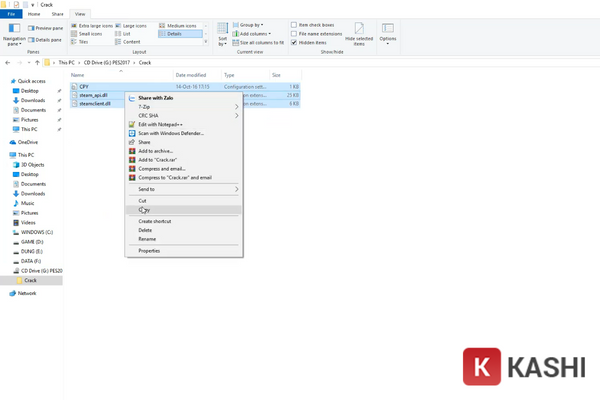Toggle the Details pane
This screenshot has height=400, width=600.
tap(45, 40)
